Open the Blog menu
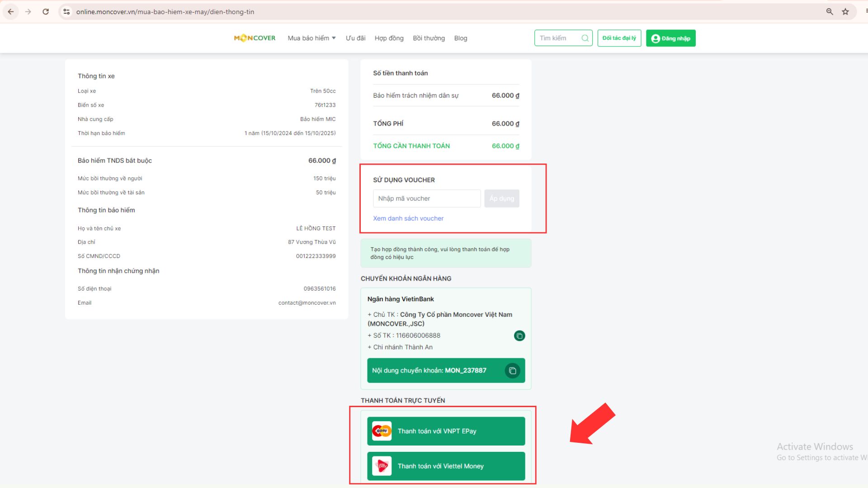Image resolution: width=868 pixels, height=488 pixels. [x=461, y=38]
